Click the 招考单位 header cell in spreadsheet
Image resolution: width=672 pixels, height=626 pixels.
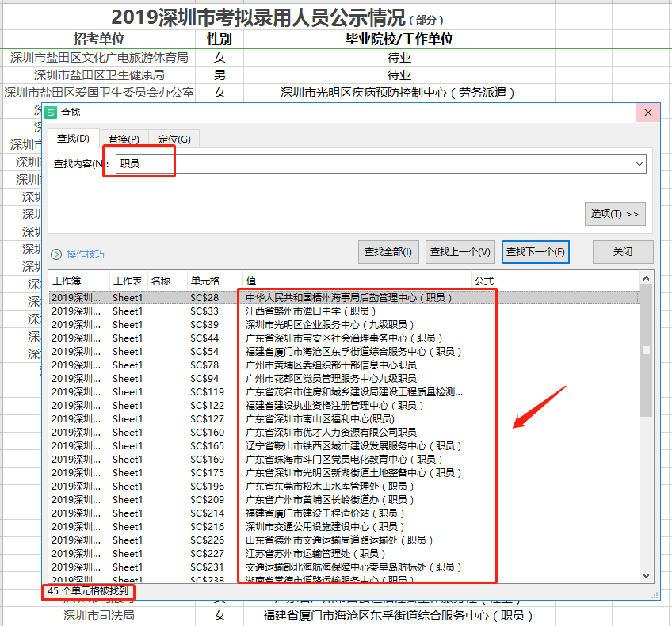coord(99,39)
